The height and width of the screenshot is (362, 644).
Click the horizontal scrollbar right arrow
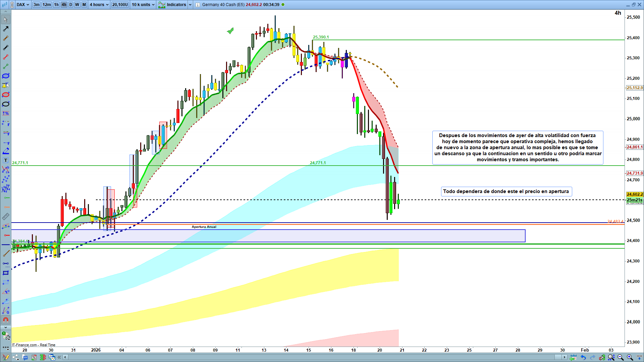coord(565,357)
